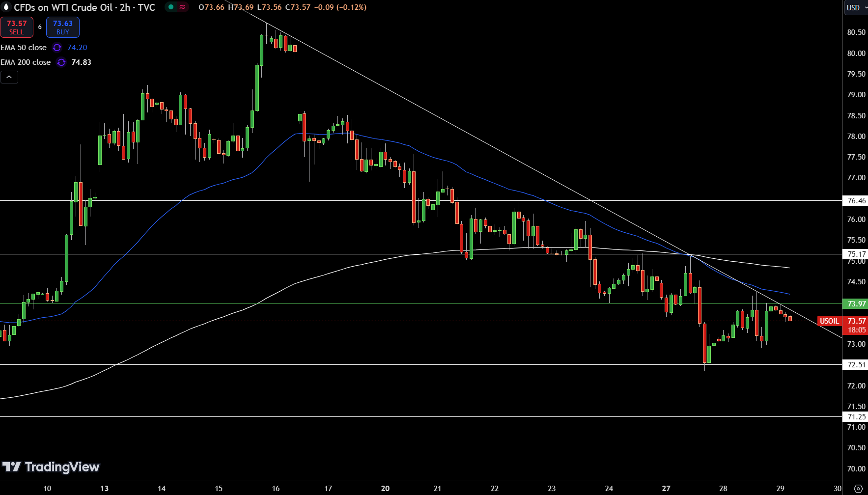Click the green 73.97 price label
This screenshot has height=495, width=868.
click(x=855, y=304)
